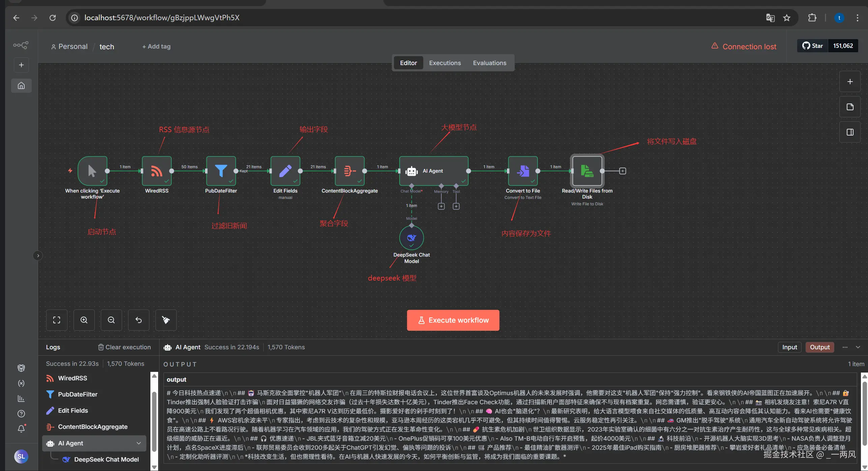Select the PubDateFilter funnel node
This screenshot has width=868, height=471.
click(221, 171)
